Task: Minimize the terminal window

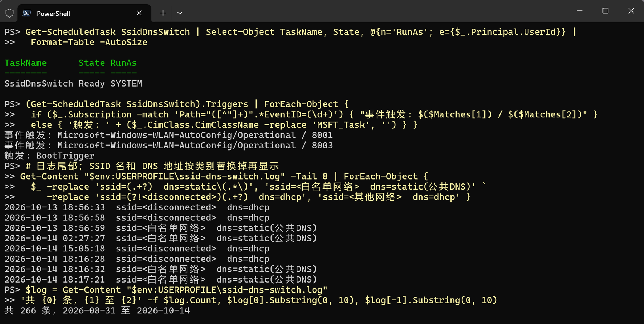Action: pyautogui.click(x=580, y=11)
